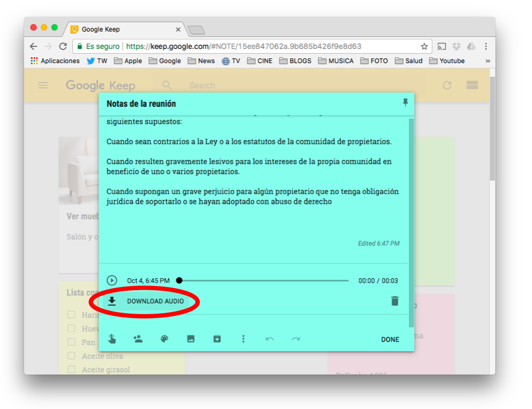Go forward in the browser

pyautogui.click(x=48, y=46)
